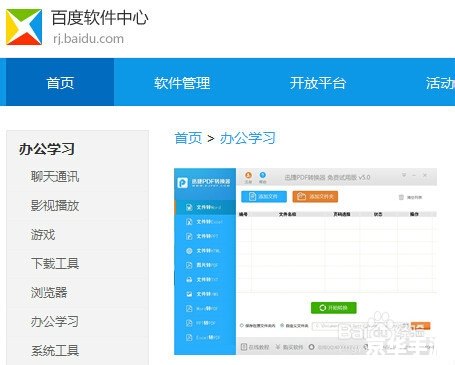
Task: Click the 办公学习 breadcrumb link
Action: tap(248, 138)
